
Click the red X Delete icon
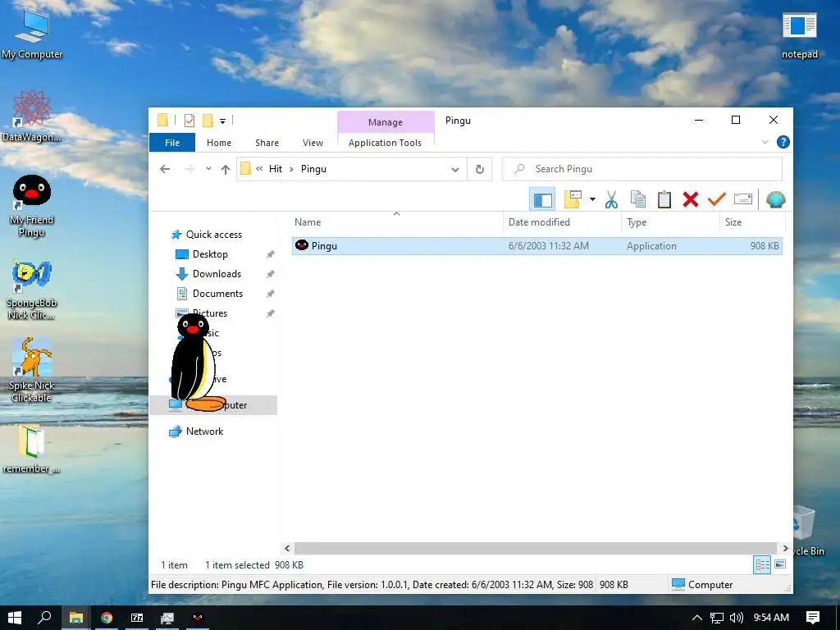pyautogui.click(x=691, y=200)
